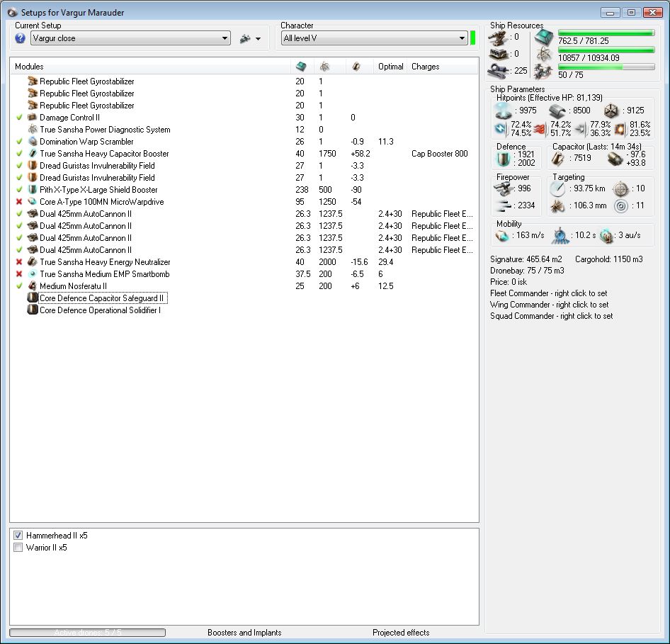Open the arrow menu beside ship icon

click(x=258, y=39)
